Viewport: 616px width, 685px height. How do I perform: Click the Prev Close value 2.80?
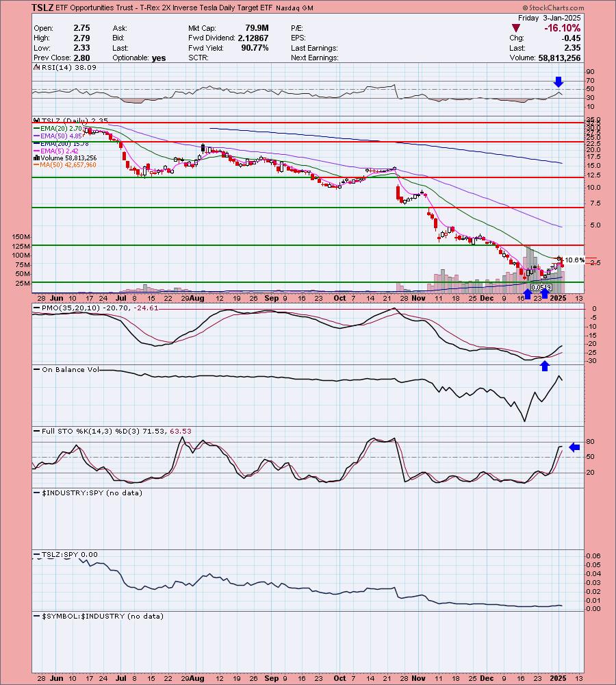pos(81,58)
